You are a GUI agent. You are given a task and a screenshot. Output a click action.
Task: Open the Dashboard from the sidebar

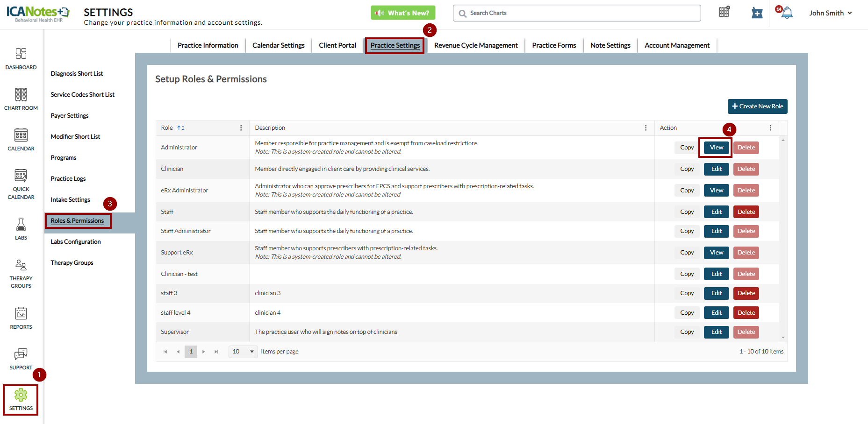click(x=21, y=54)
